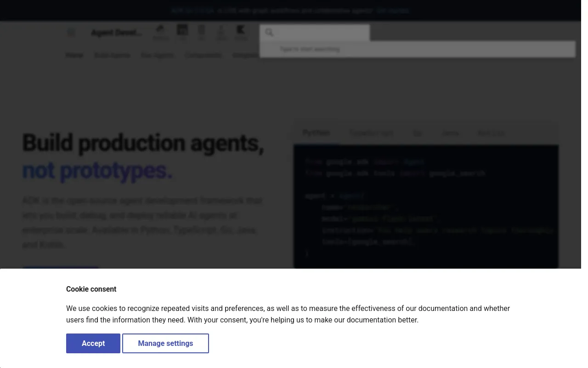Open the Components navigation tab
This screenshot has width=588, height=368.
click(204, 55)
